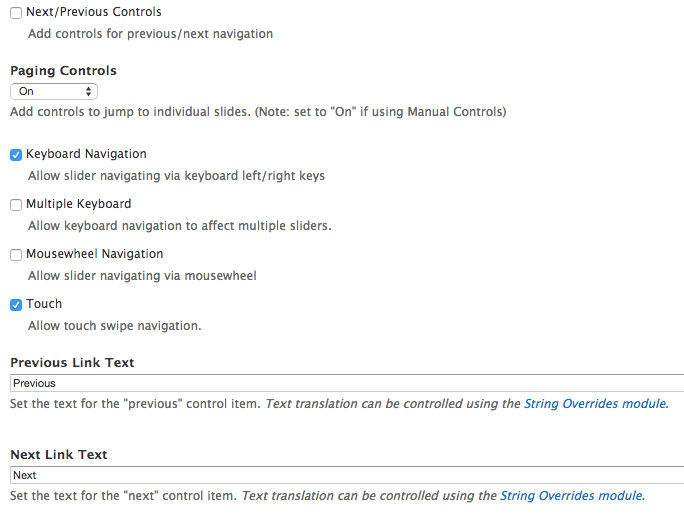Enable the Next/Previous Controls checkbox

16,13
